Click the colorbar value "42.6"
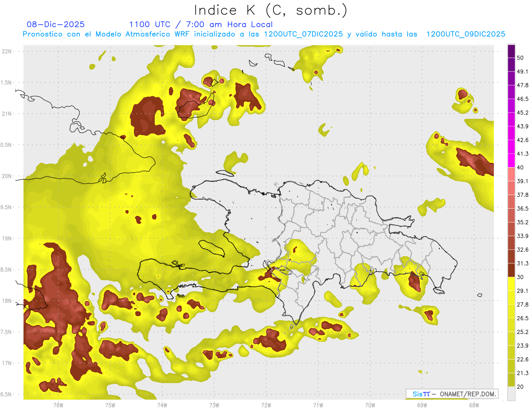 (523, 140)
